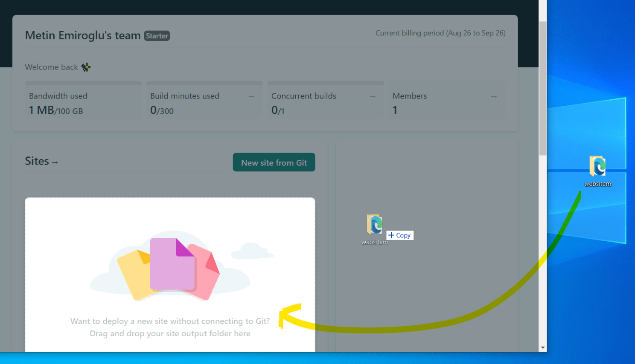Click the 1 MB/100 GB bandwidth value
Viewport: 635px width, 364px height.
pyautogui.click(x=56, y=110)
